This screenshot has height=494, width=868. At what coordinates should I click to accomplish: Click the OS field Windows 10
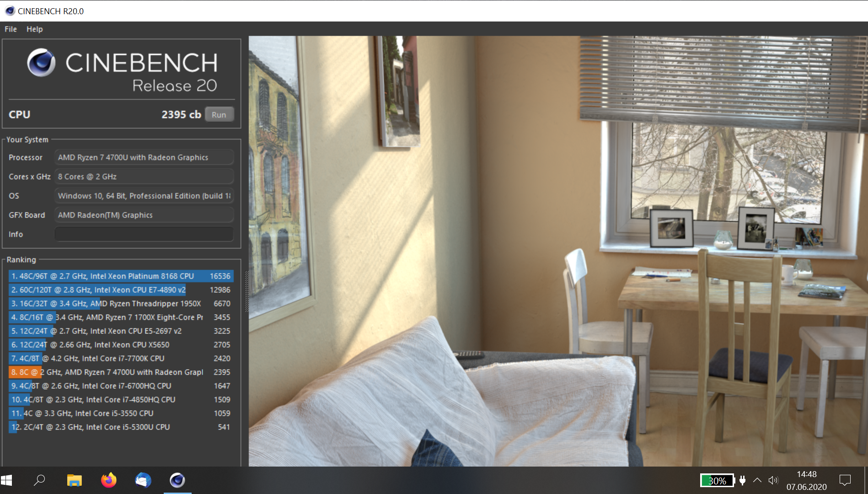point(144,196)
